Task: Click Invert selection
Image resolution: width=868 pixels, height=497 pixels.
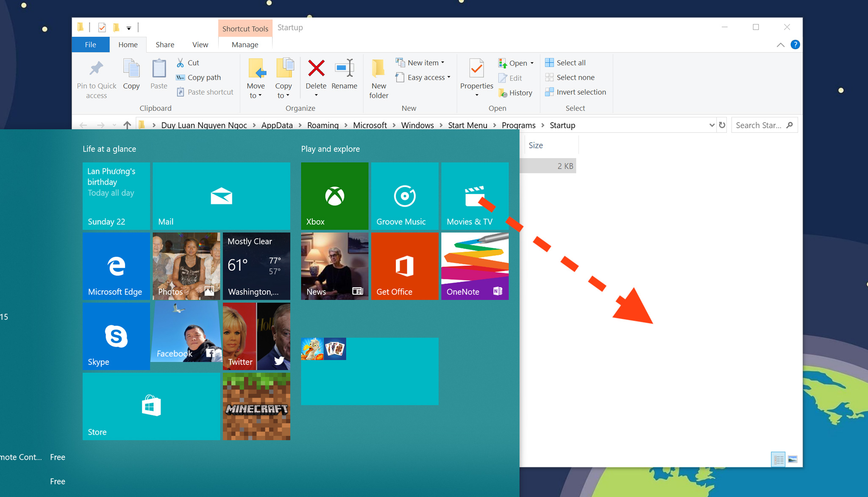Action: click(x=576, y=92)
